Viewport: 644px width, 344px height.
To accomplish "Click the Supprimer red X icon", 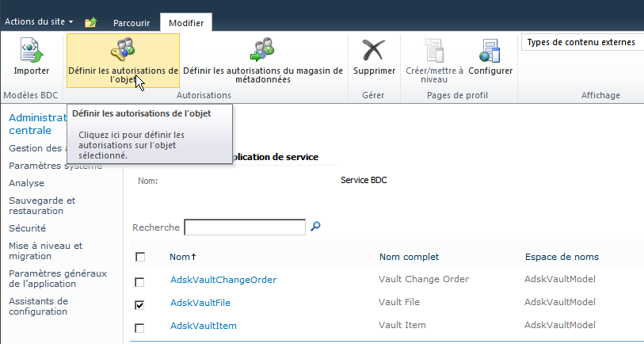I will [374, 52].
